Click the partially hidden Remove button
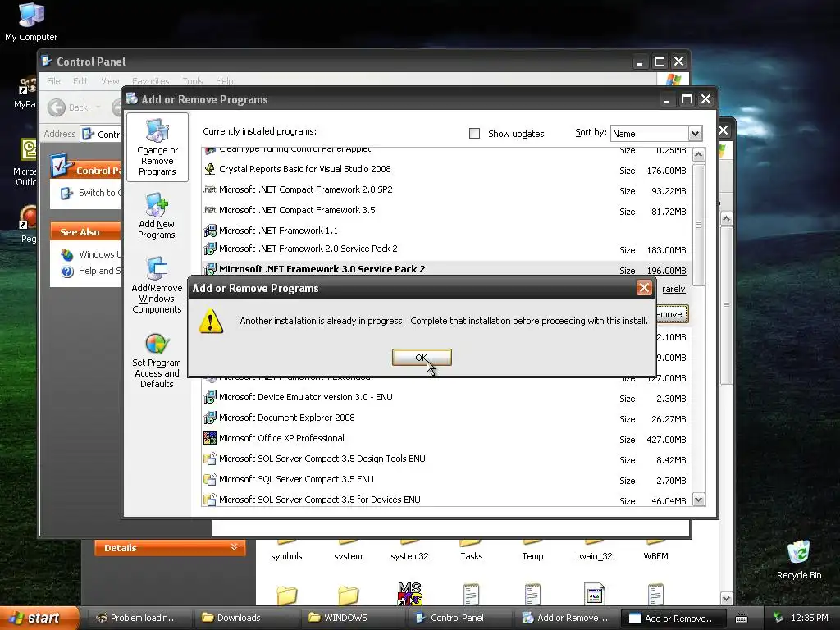This screenshot has width=840, height=630. pos(672,314)
